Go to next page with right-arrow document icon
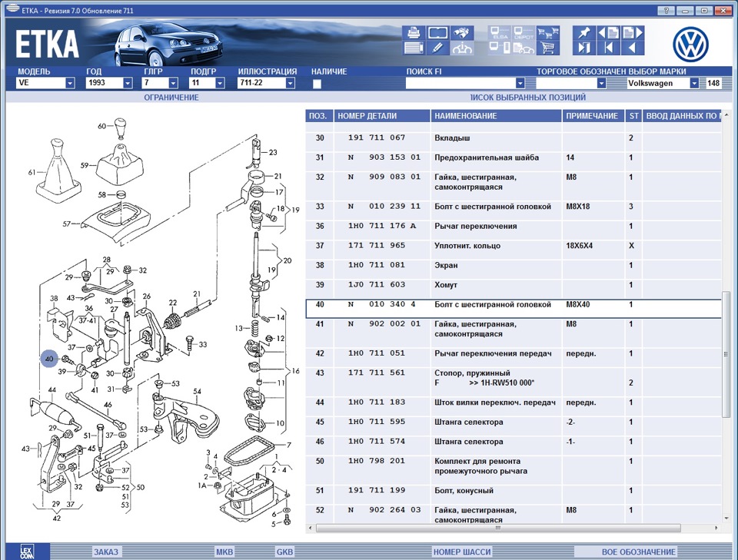 coord(632,33)
